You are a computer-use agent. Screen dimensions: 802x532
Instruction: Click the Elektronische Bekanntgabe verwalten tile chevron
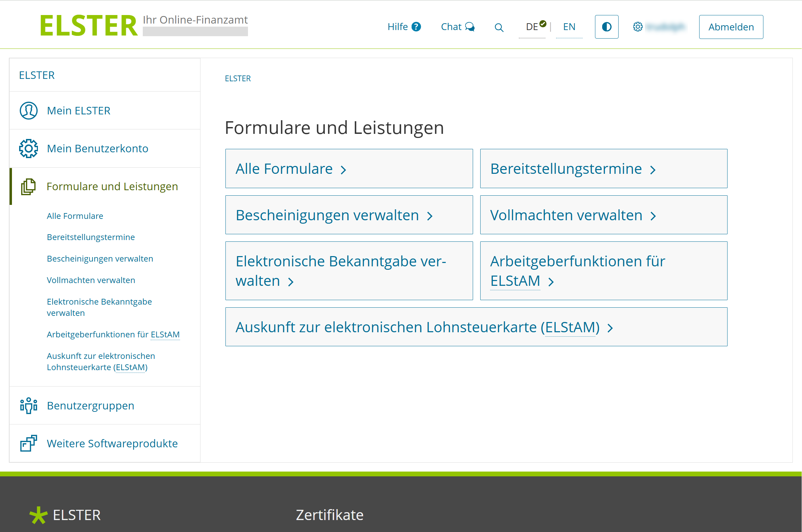click(x=291, y=282)
